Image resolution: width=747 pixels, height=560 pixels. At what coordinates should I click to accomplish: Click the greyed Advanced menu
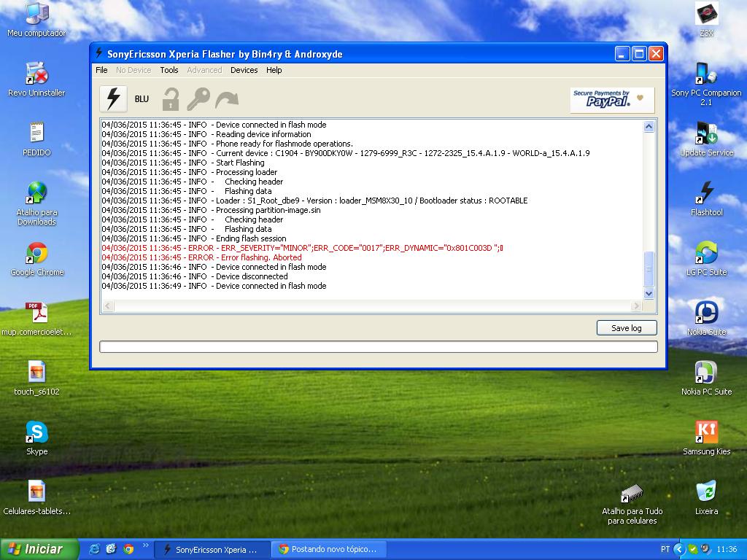204,70
